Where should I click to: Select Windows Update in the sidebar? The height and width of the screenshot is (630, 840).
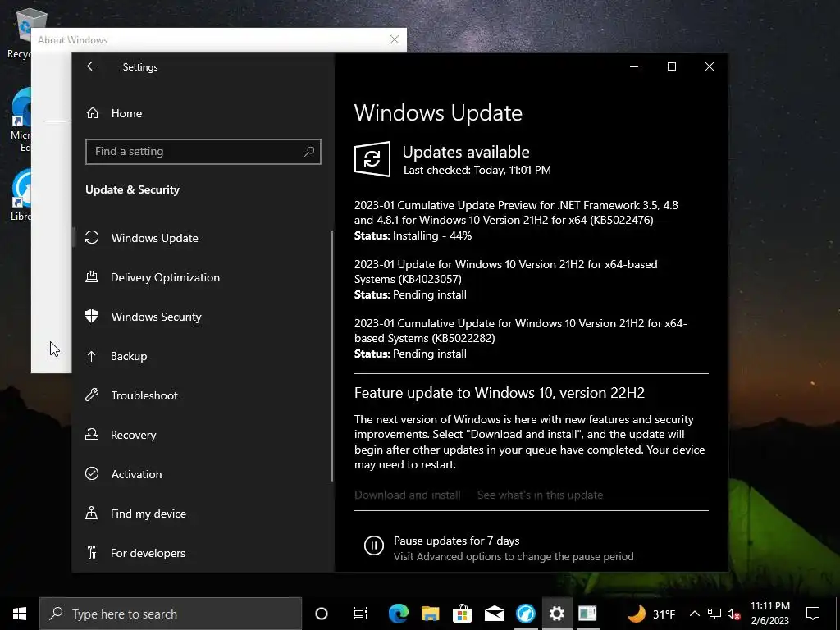click(154, 238)
